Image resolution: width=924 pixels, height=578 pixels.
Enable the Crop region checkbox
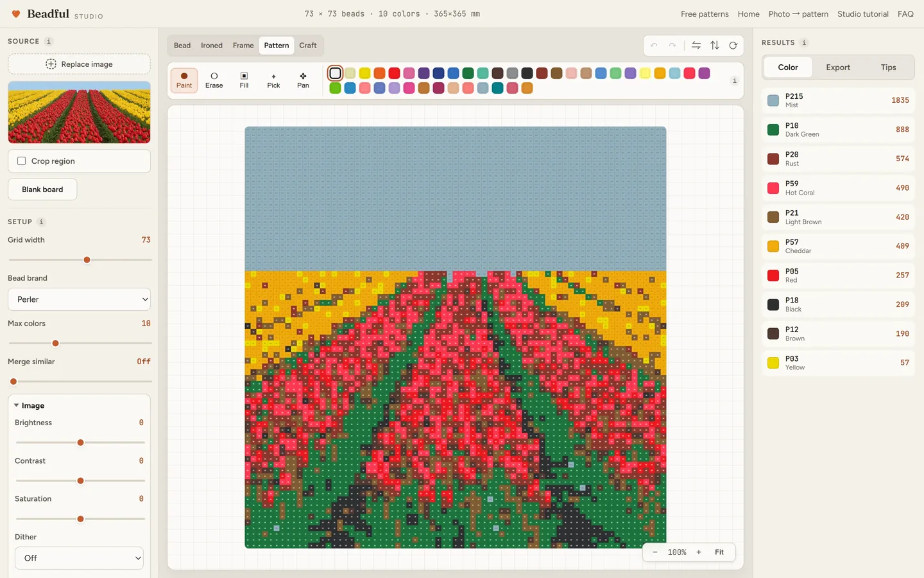pos(22,161)
